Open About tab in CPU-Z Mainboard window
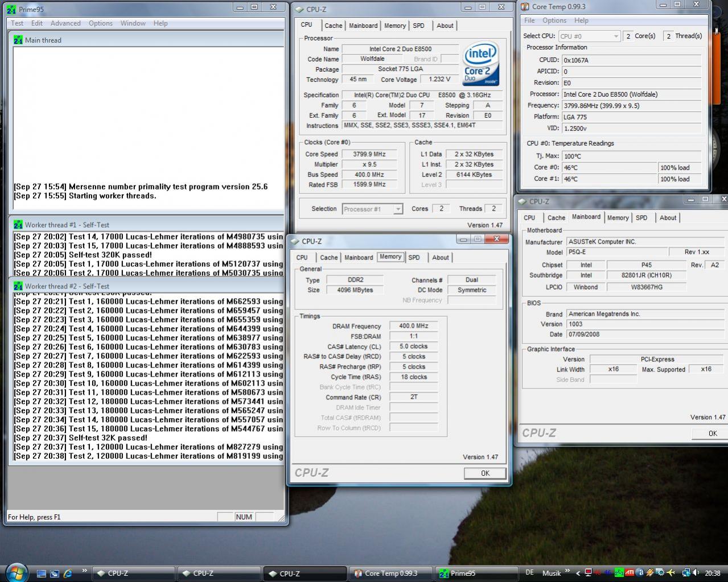Image resolution: width=728 pixels, height=582 pixels. tap(668, 218)
